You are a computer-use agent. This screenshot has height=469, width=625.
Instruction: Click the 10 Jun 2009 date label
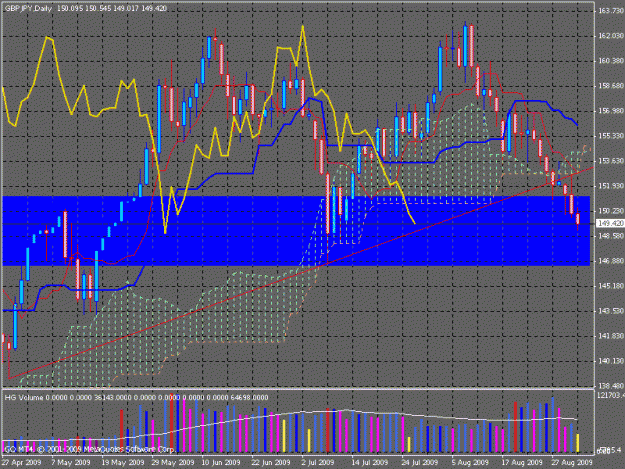click(221, 463)
